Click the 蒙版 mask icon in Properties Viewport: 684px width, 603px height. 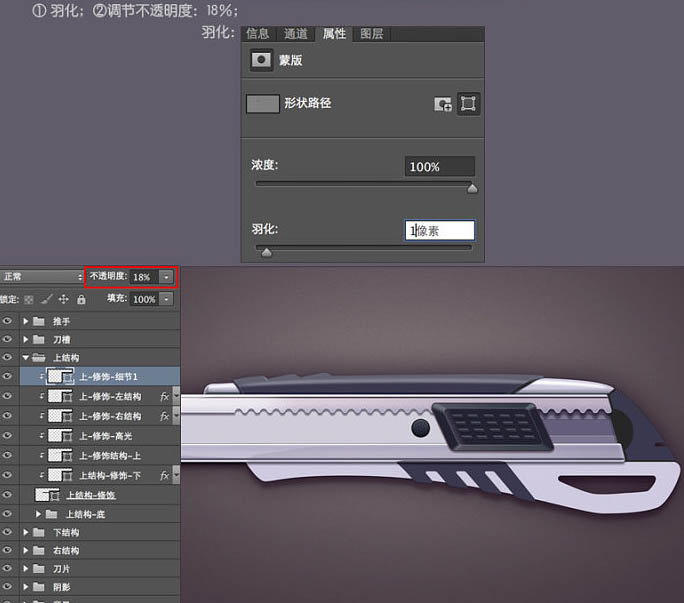[261, 60]
